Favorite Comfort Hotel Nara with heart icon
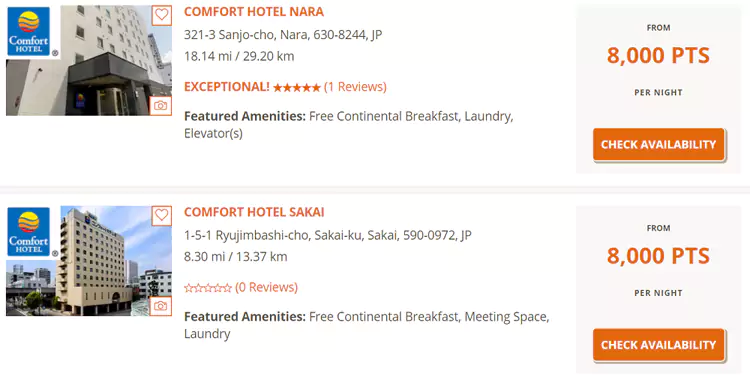 [x=162, y=15]
